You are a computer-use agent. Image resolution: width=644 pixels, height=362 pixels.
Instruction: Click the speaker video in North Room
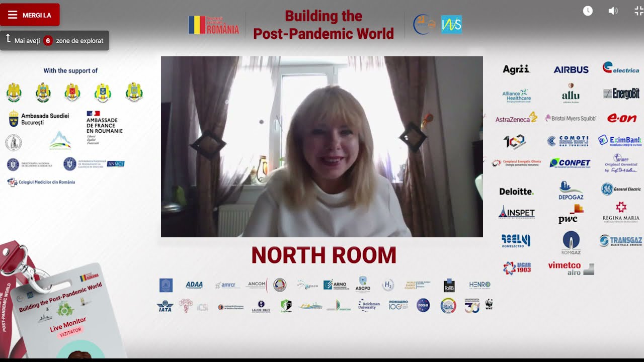tap(322, 147)
